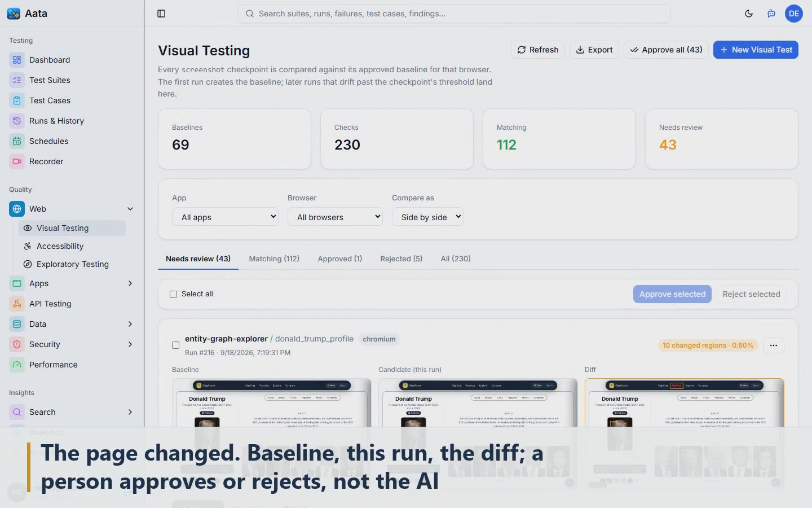The height and width of the screenshot is (508, 812).
Task: Click the search suites input field
Action: tap(454, 14)
